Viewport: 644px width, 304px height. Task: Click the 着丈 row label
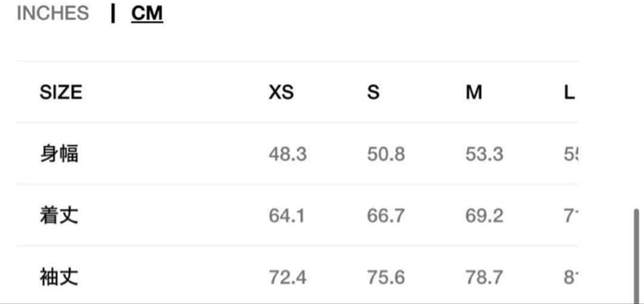pos(59,215)
